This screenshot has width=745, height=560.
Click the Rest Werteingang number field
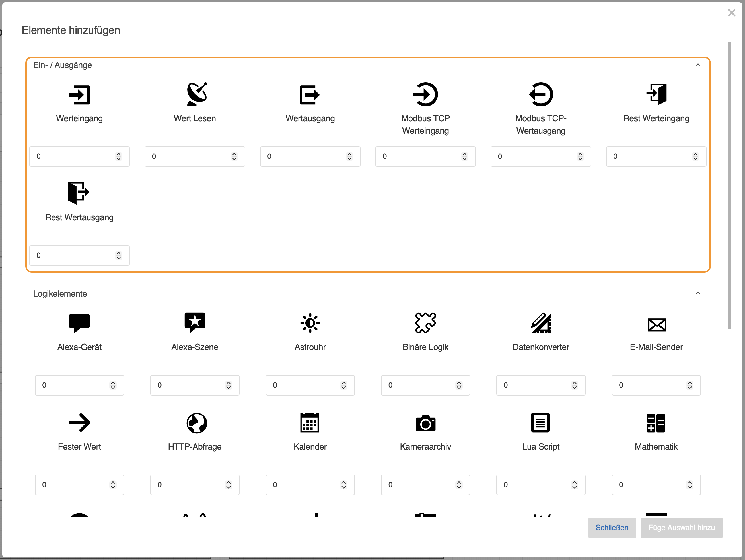click(x=648, y=157)
